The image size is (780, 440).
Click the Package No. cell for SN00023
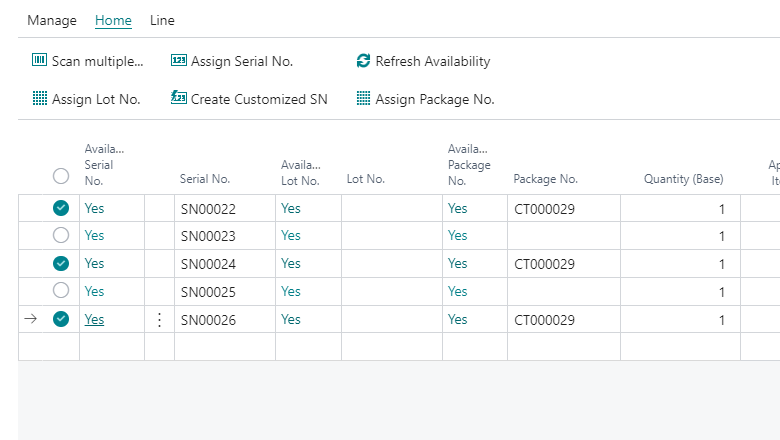564,236
